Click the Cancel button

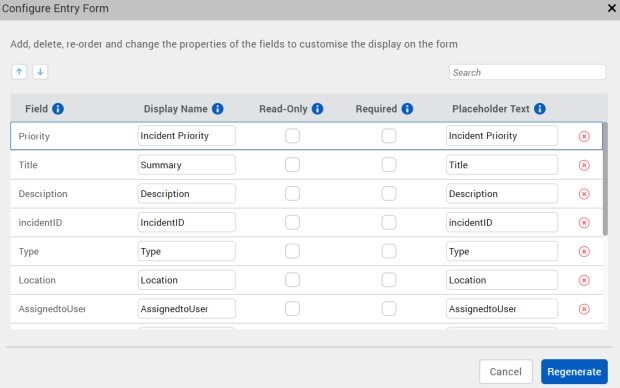click(x=506, y=372)
